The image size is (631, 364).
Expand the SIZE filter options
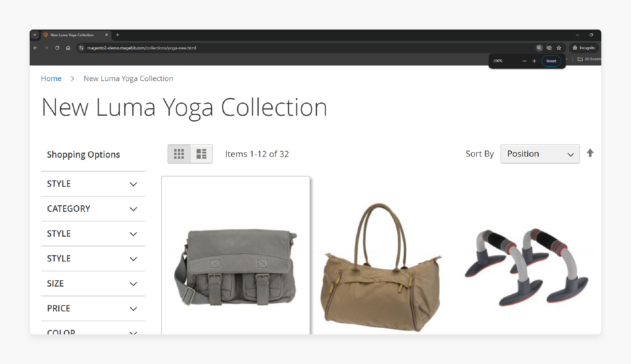point(92,283)
